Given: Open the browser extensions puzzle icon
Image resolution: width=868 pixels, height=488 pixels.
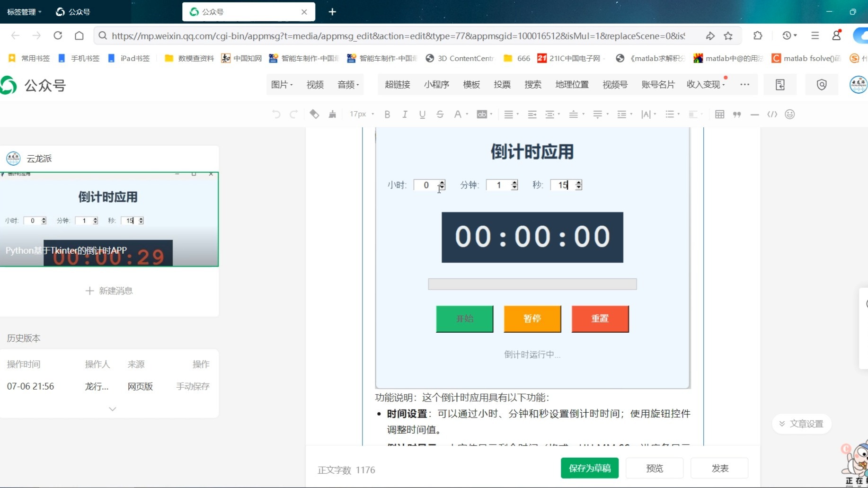Looking at the screenshot, I should pos(758,35).
